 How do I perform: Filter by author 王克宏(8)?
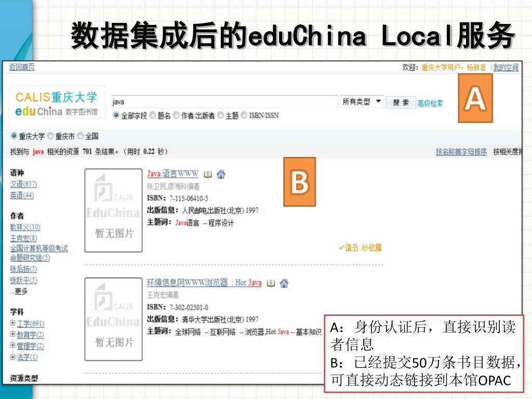click(24, 238)
